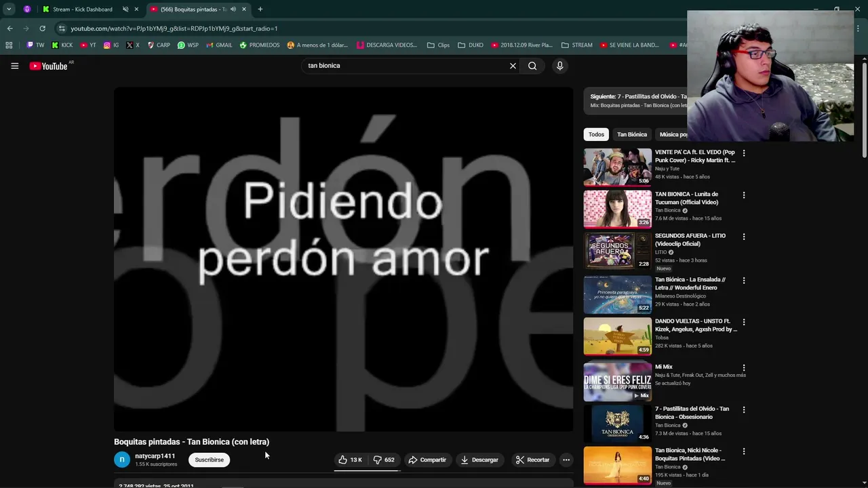Open La Ensalada Wonderful Enero thumbnail
Viewport: 868px width, 488px height.
(617, 294)
